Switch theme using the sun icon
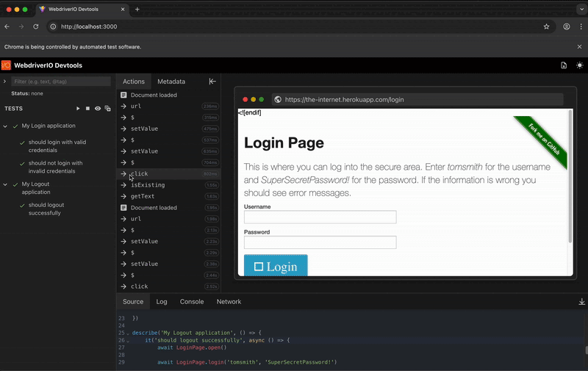Viewport: 588px width, 371px height. (579, 65)
